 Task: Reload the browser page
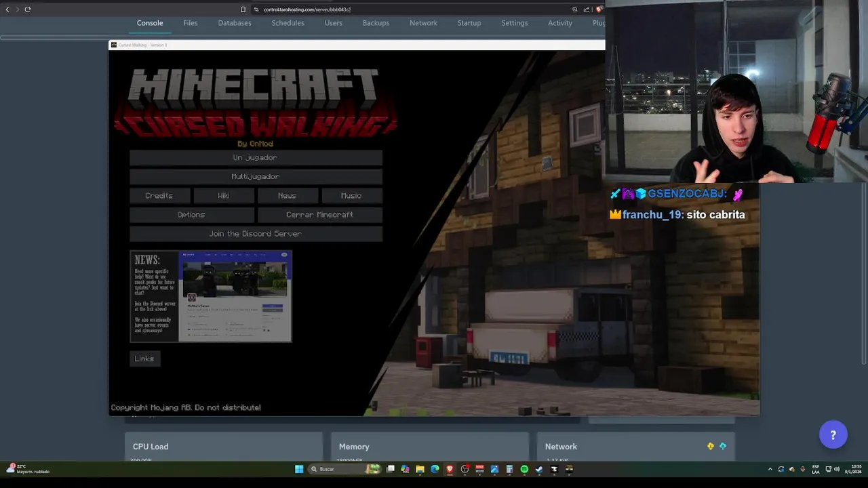28,9
